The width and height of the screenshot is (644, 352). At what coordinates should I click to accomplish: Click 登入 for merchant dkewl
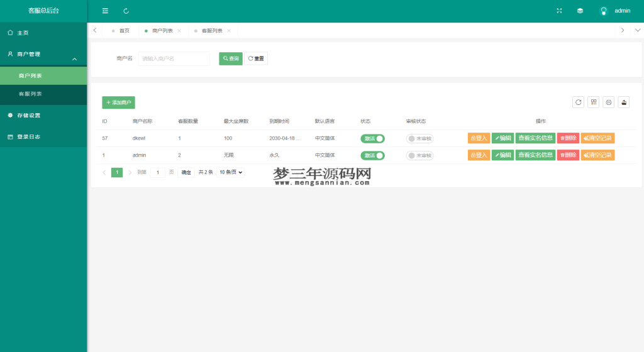[x=479, y=138]
